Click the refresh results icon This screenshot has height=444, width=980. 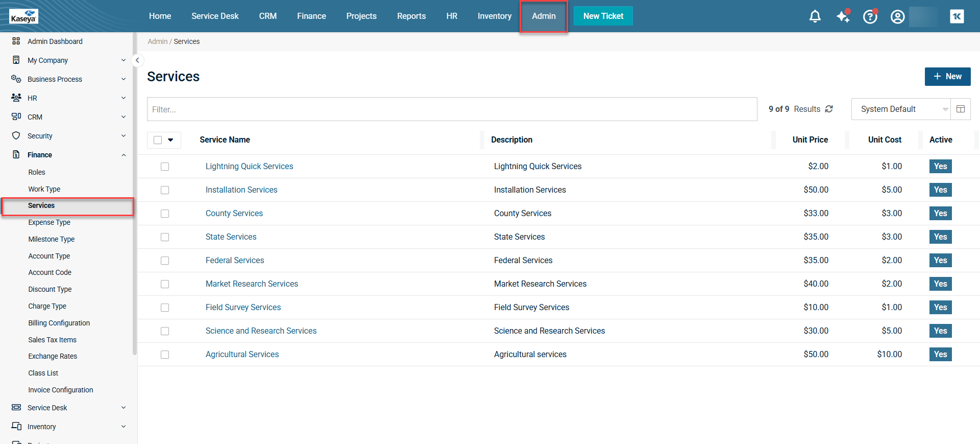click(x=829, y=109)
